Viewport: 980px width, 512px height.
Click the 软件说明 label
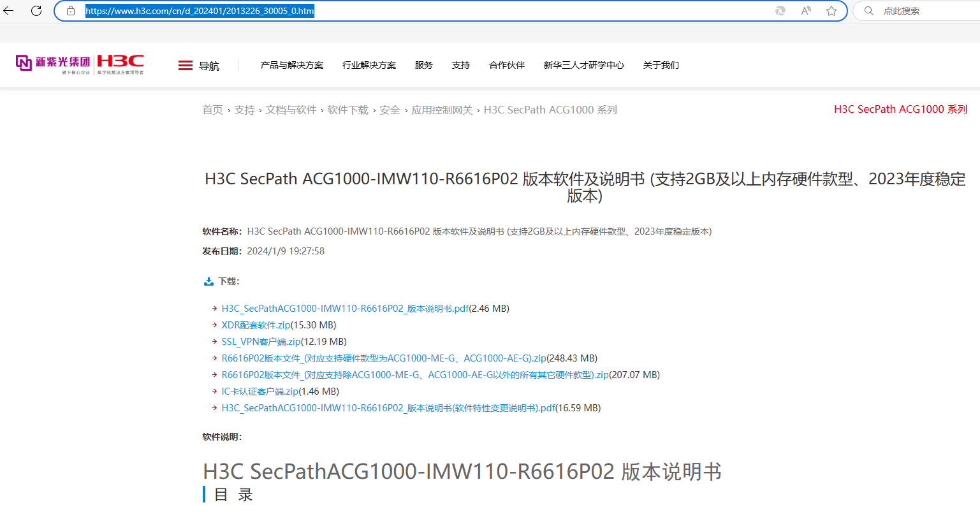coord(222,437)
